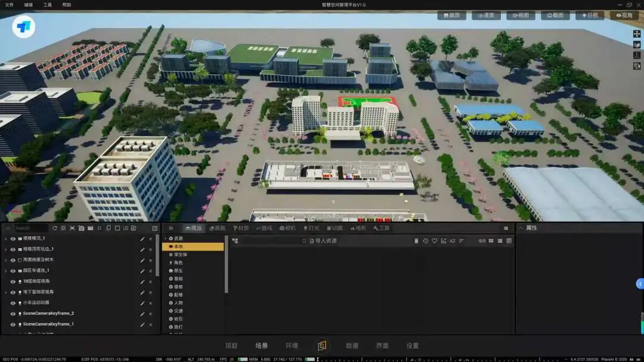Toggle visibility of 10层抽层视角
Image resolution: width=644 pixels, height=362 pixels.
coord(13,281)
